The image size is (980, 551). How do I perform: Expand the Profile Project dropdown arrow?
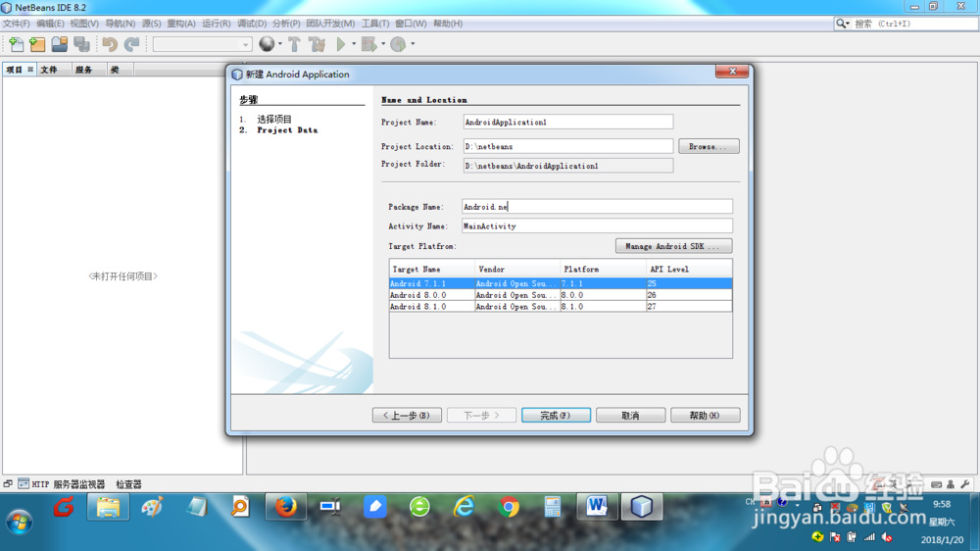click(413, 44)
